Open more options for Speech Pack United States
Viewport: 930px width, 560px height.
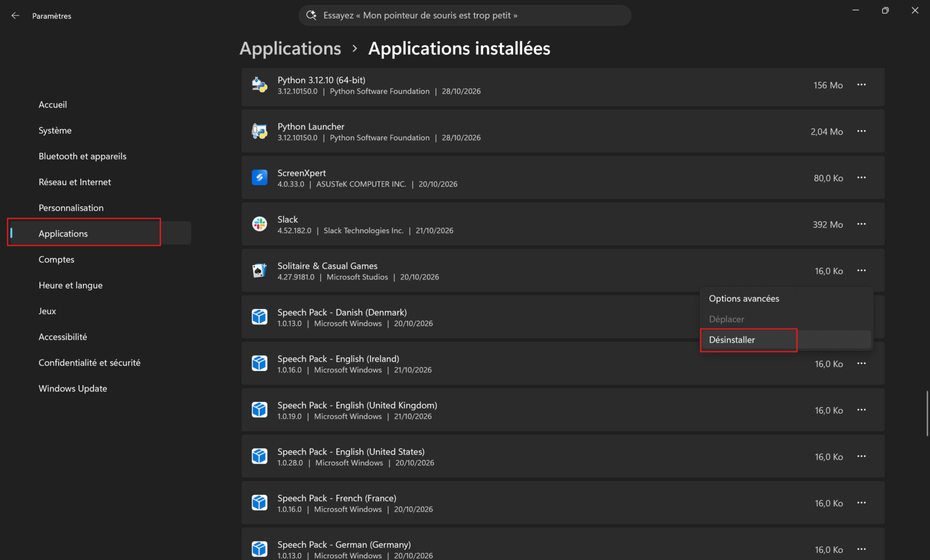(x=861, y=457)
